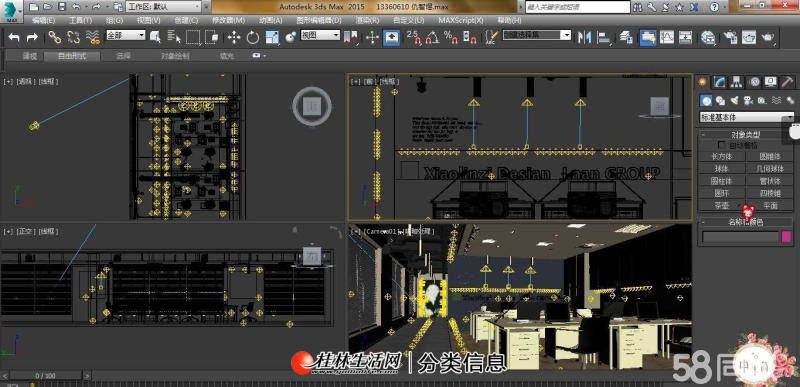This screenshot has height=387, width=800.
Task: Activate the Select and Move tool
Action: click(234, 37)
